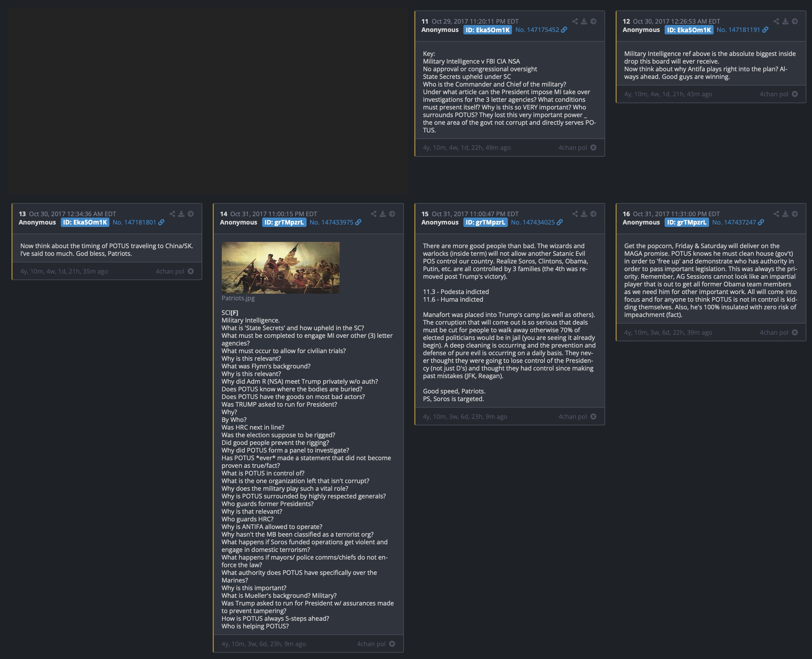Click arrow circle icon on post 14

tap(392, 214)
